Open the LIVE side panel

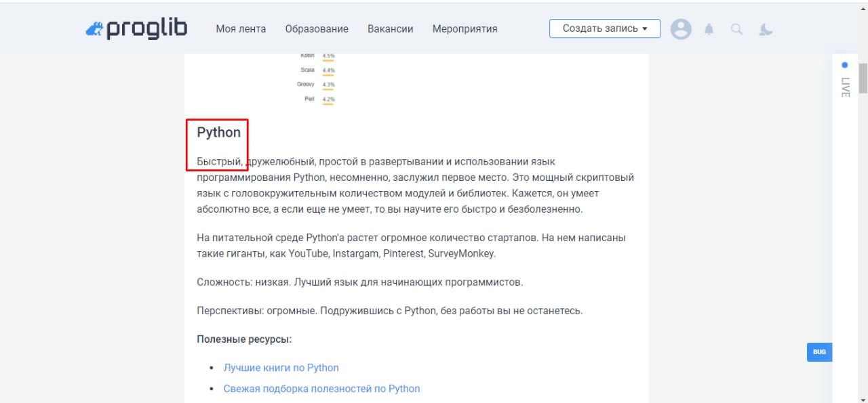pyautogui.click(x=845, y=87)
